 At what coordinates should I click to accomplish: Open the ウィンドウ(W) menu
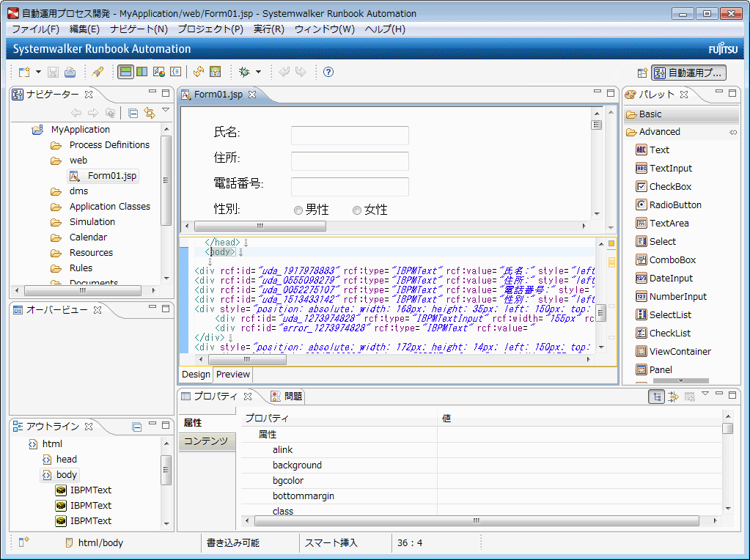325,29
